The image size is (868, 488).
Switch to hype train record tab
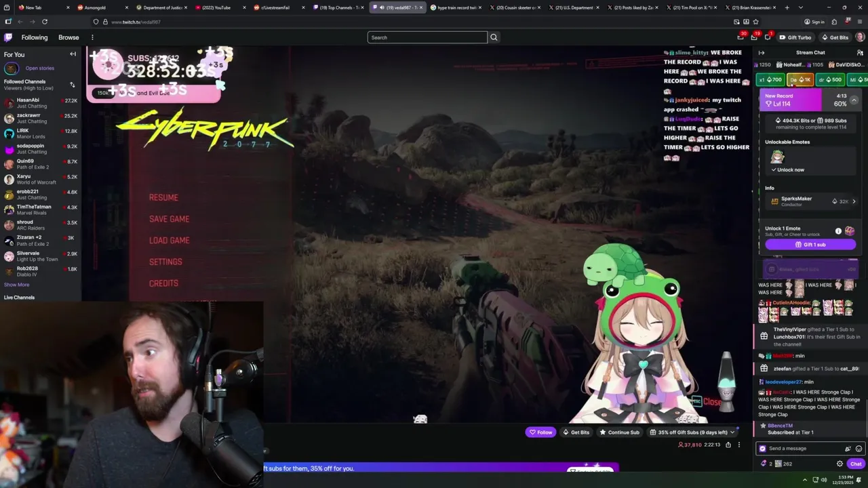[456, 7]
